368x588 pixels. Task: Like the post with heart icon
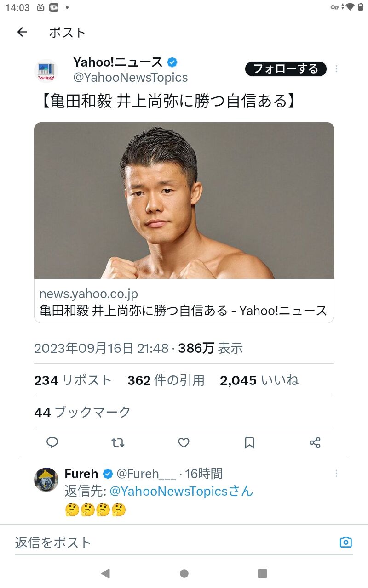[x=184, y=443]
